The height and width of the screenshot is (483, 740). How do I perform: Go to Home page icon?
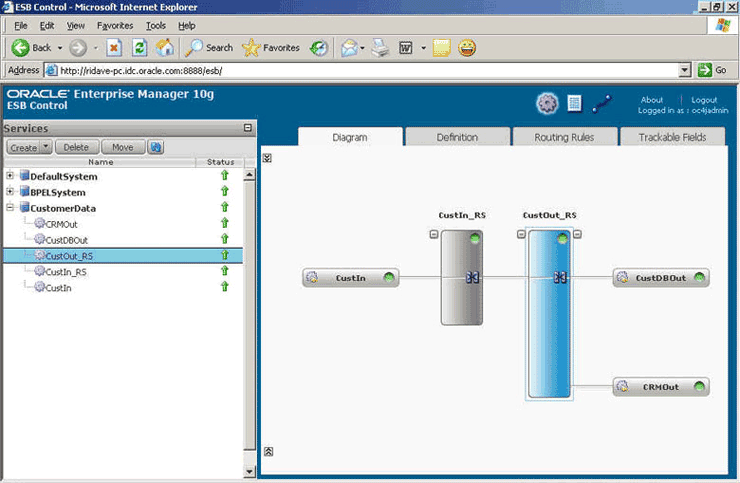165,48
